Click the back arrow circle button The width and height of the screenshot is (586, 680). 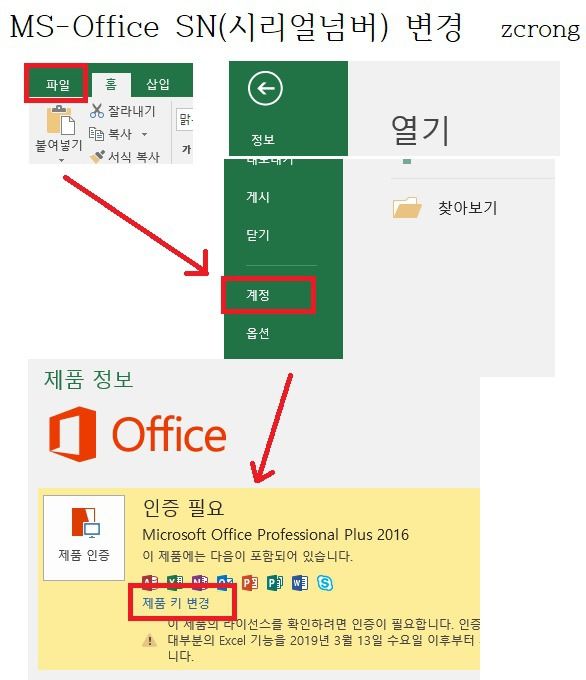[265, 88]
